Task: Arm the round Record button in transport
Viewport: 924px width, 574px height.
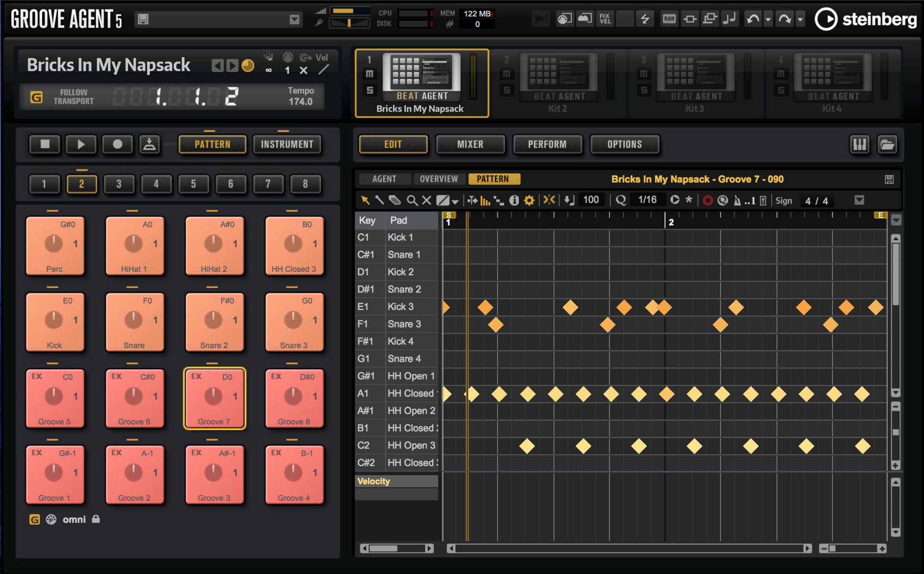Action: (117, 145)
